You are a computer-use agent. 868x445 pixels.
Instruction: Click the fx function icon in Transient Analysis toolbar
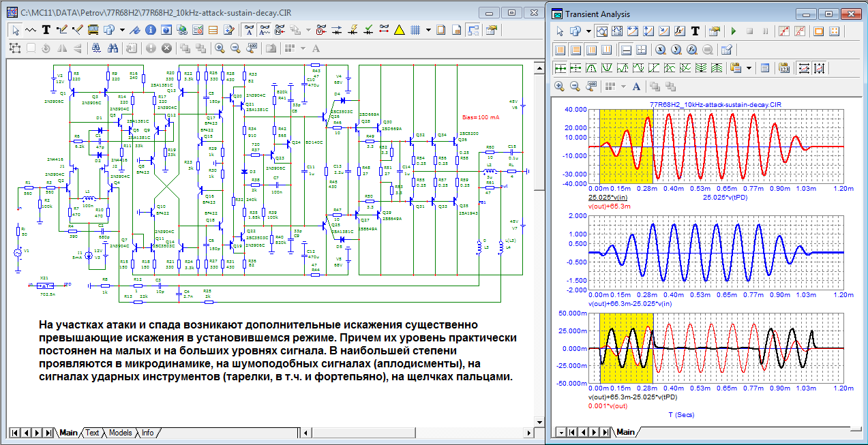[679, 31]
